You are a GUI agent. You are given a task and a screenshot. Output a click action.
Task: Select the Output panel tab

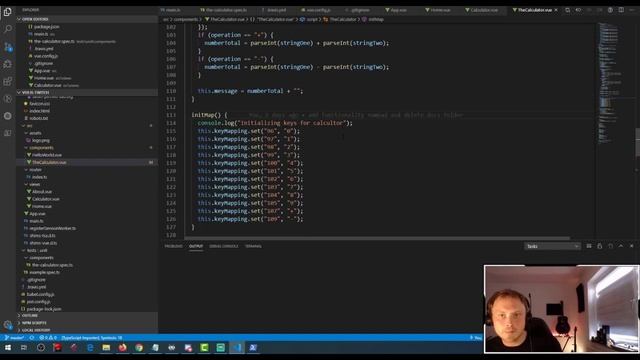point(196,246)
